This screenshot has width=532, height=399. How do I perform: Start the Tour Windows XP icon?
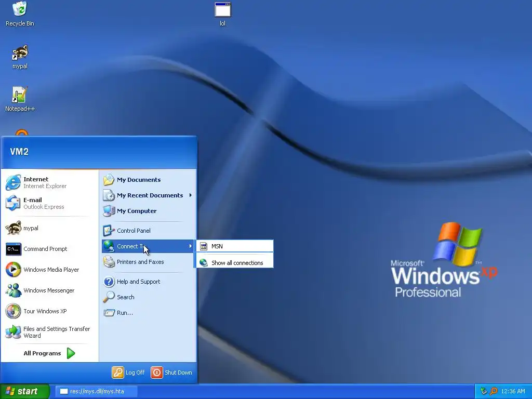click(13, 311)
